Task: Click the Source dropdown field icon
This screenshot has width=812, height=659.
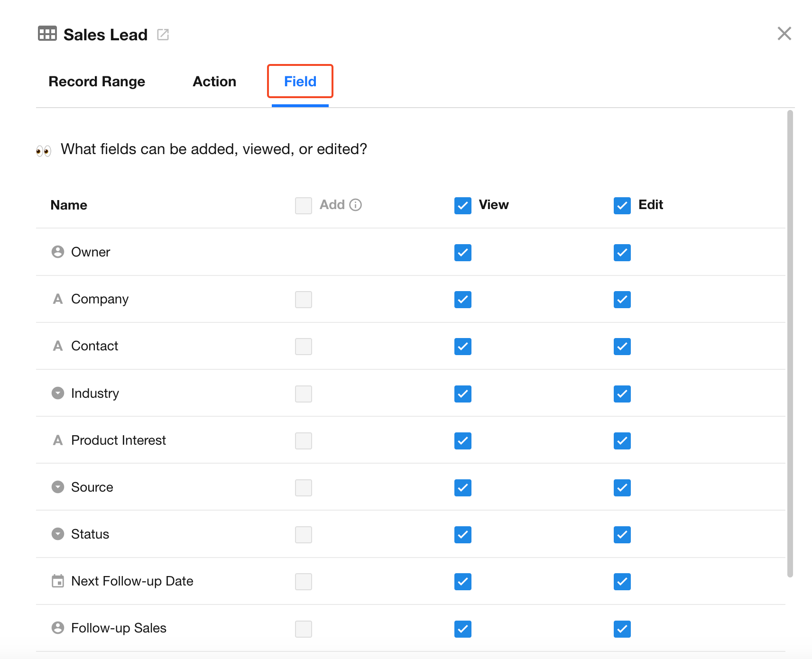Action: (58, 487)
